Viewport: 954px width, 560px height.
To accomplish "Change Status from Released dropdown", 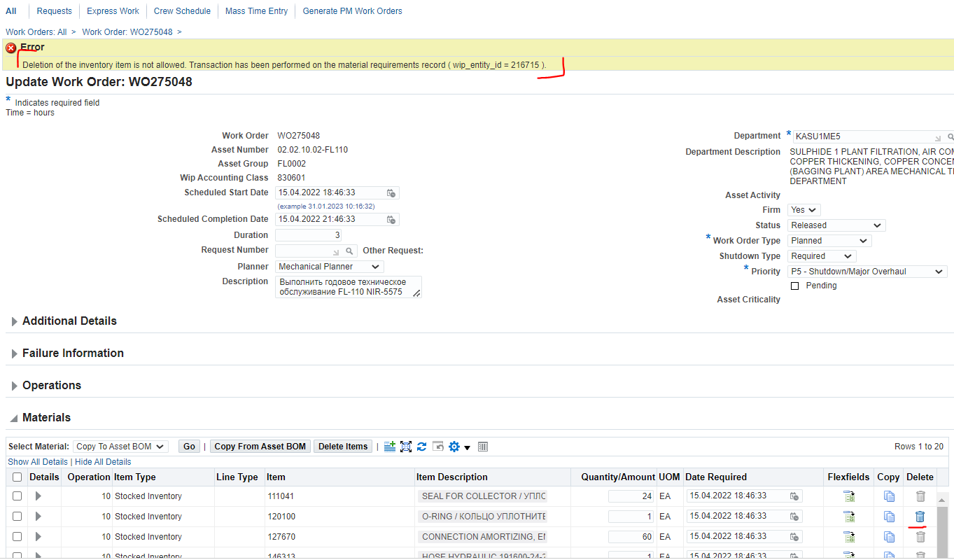I will point(836,225).
